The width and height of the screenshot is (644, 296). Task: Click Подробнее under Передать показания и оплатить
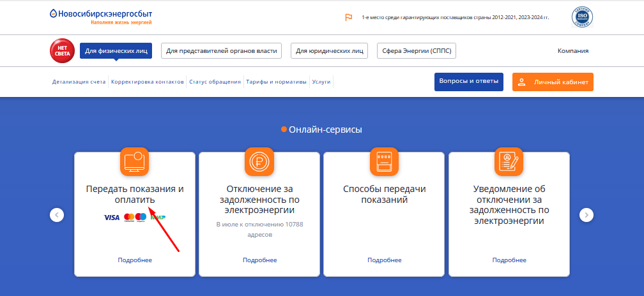pos(135,260)
